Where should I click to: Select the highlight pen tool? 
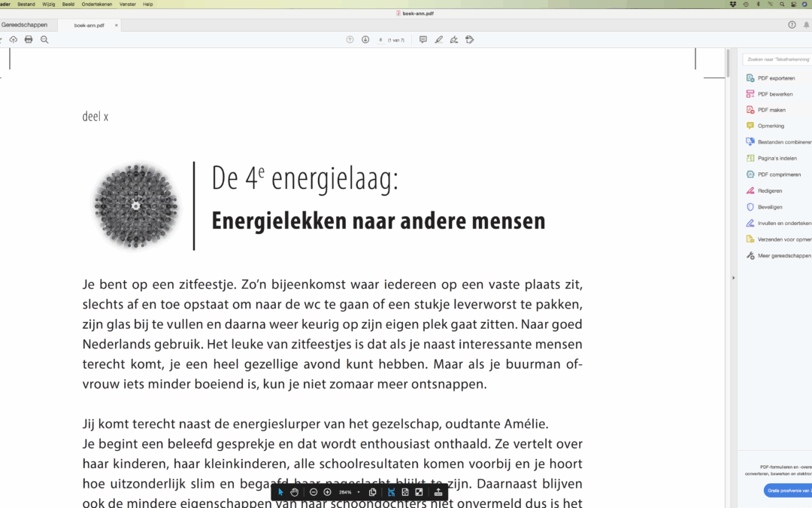(438, 39)
